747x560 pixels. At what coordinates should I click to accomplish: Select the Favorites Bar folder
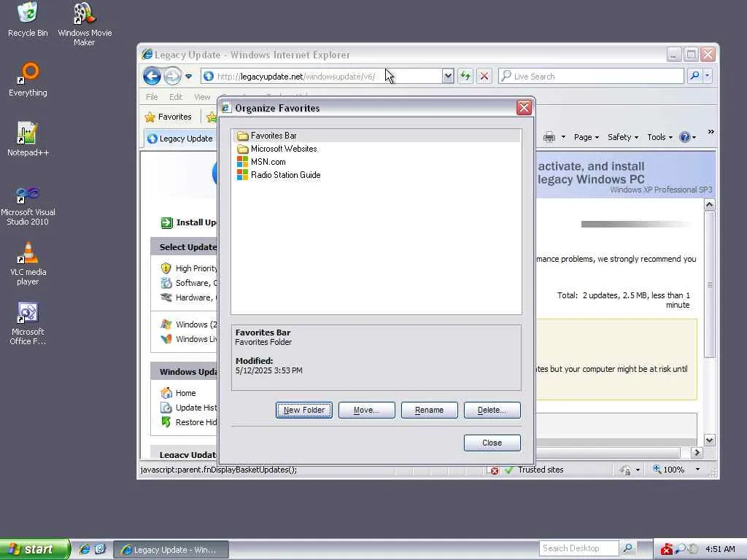[x=376, y=136]
